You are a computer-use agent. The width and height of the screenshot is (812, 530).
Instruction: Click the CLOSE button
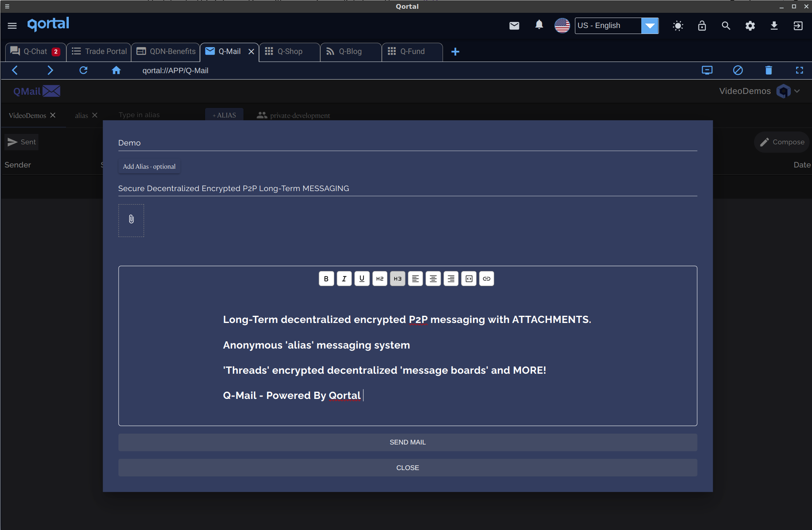[x=407, y=468]
